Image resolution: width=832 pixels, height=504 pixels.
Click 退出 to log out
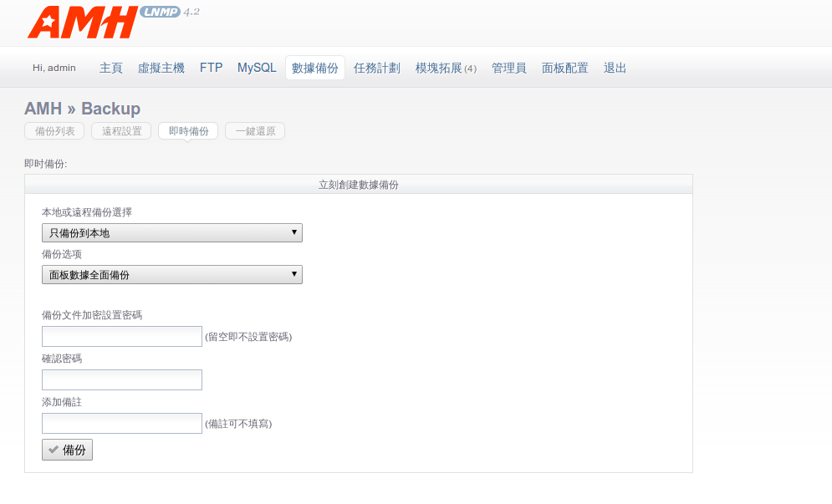coord(615,68)
